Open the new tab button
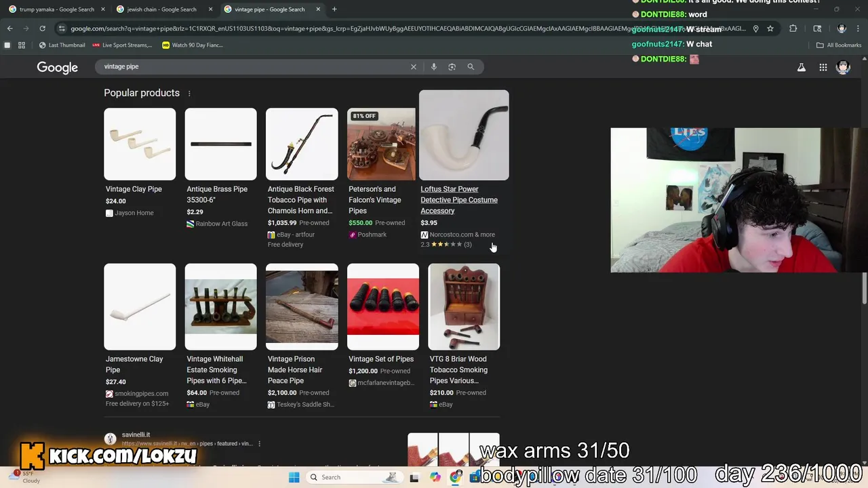 (x=334, y=9)
